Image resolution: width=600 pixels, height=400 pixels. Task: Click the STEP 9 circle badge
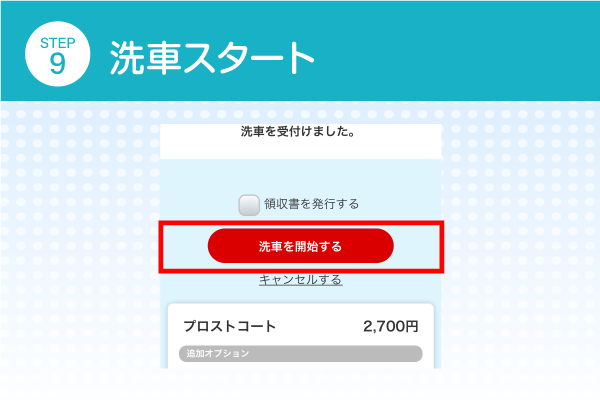coord(57,51)
